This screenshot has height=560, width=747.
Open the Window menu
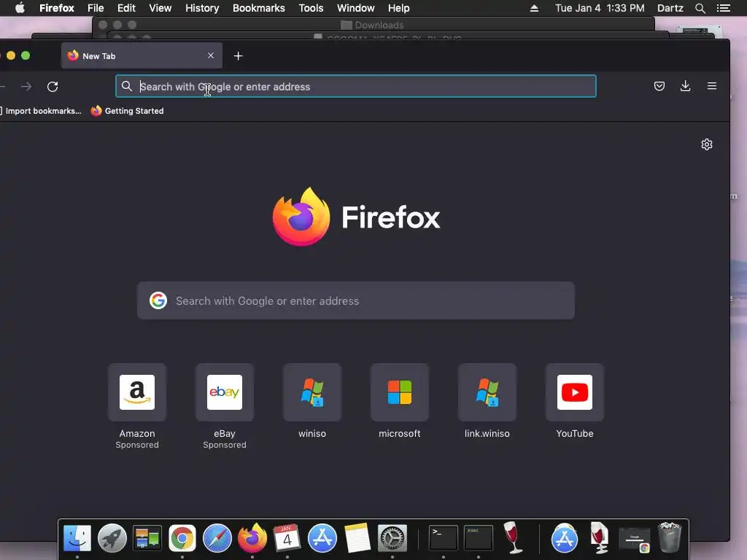tap(355, 8)
